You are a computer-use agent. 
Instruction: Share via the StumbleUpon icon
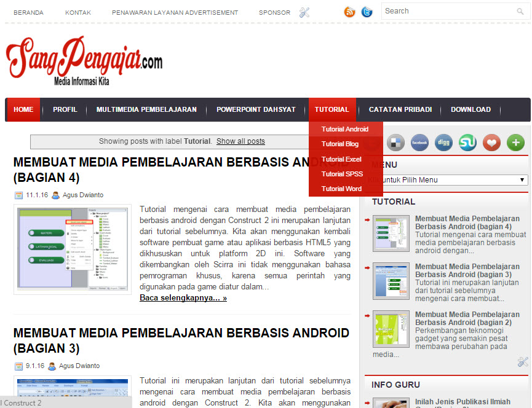coord(467,143)
